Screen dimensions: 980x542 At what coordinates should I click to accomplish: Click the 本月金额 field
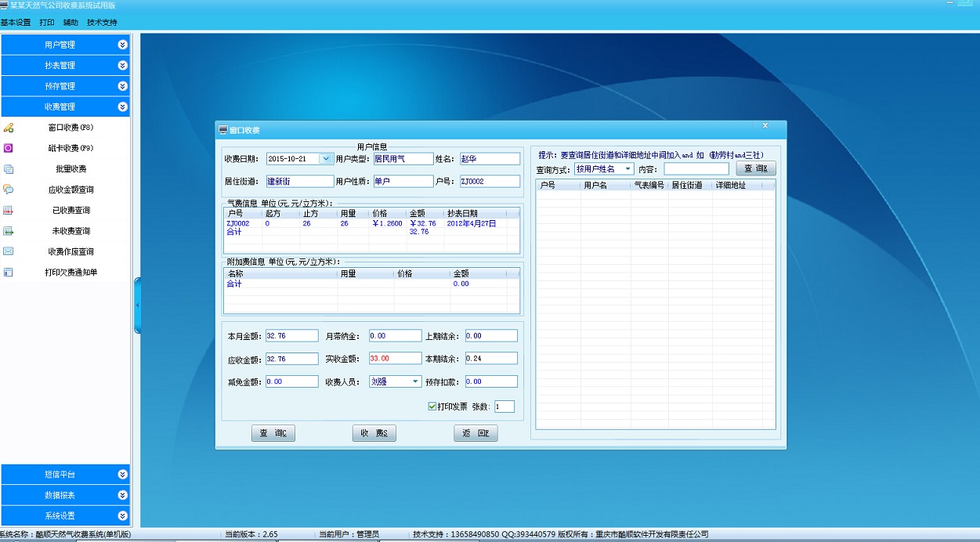coord(291,336)
